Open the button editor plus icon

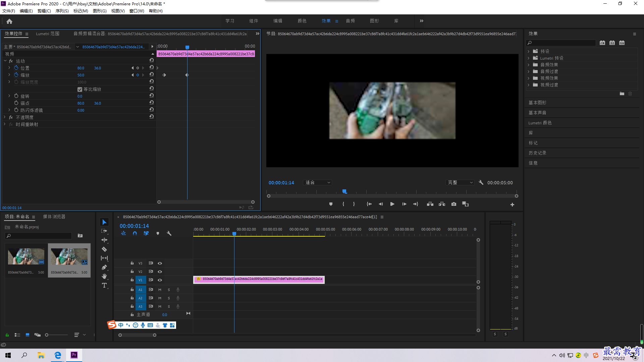click(x=512, y=204)
